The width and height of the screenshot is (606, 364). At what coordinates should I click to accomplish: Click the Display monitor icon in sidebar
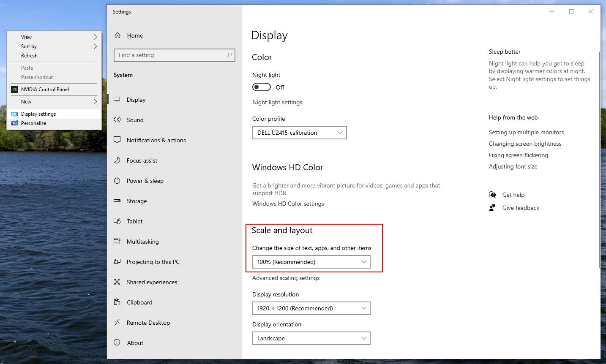click(117, 99)
